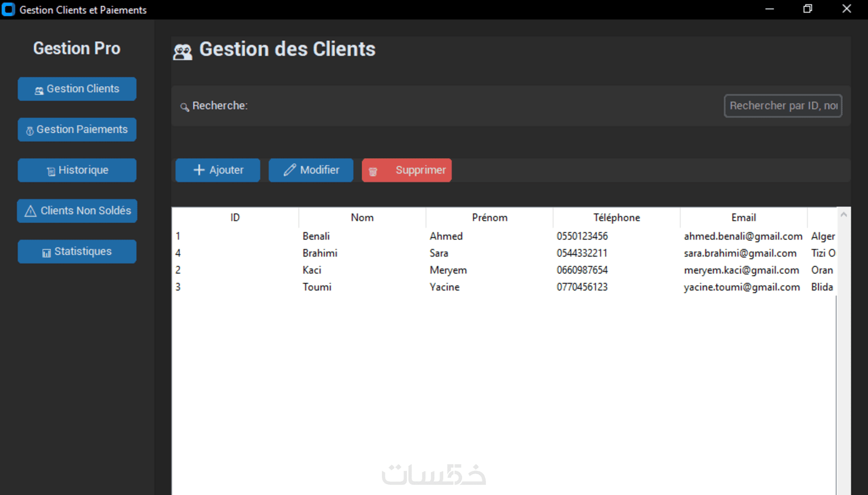The width and height of the screenshot is (868, 495).
Task: Sort table by Email column header
Action: click(x=743, y=217)
